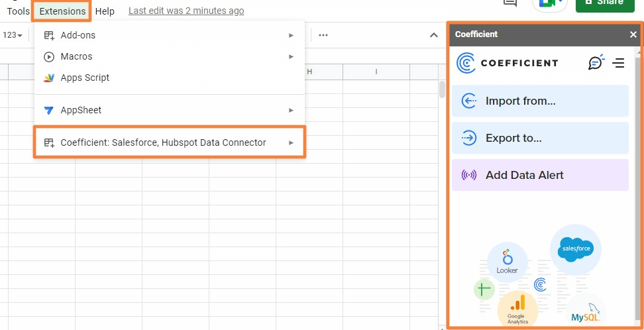Viewport: 644px width, 330px height.
Task: Click the AppSheet logo icon
Action: (49, 110)
